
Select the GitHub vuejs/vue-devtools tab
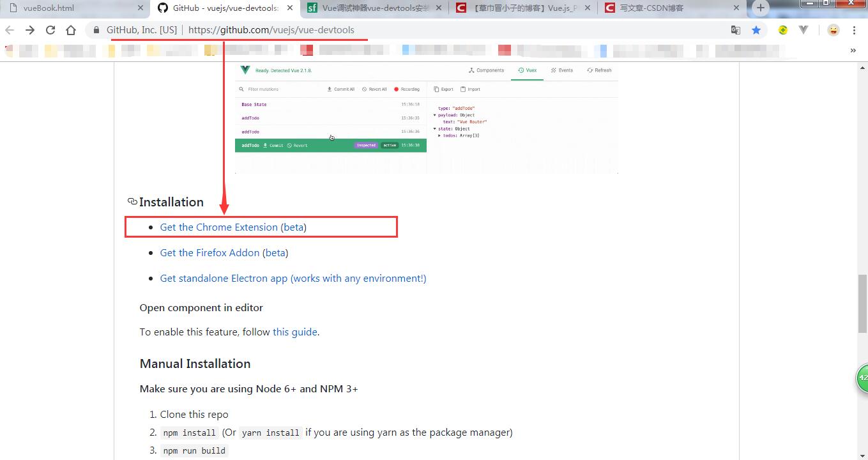pyautogui.click(x=225, y=8)
